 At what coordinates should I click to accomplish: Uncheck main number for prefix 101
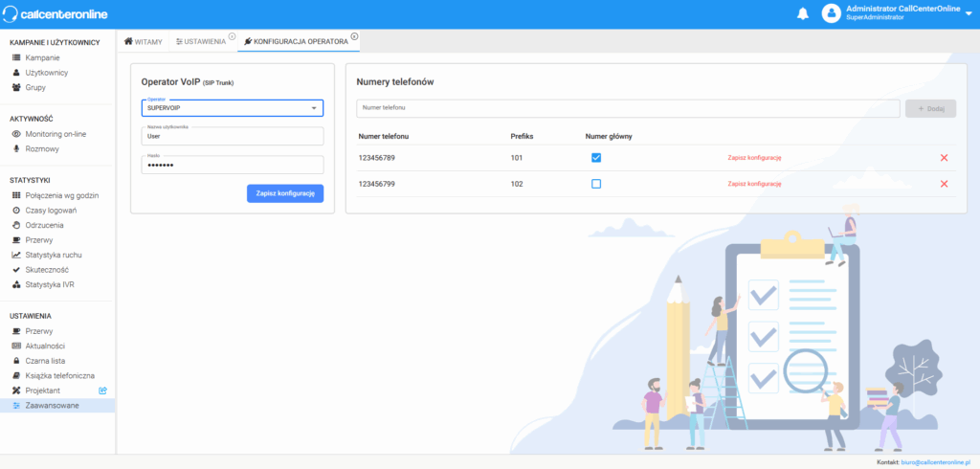(596, 158)
